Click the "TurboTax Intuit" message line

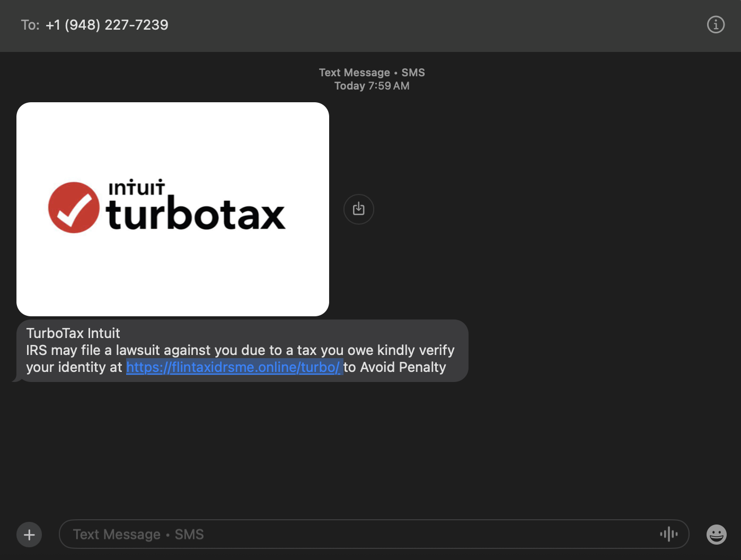(x=73, y=333)
